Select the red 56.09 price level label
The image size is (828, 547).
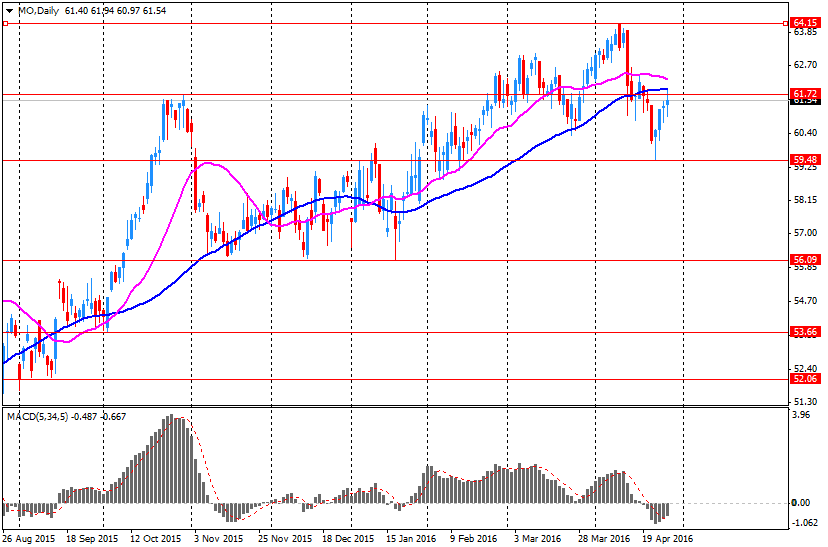coord(806,260)
